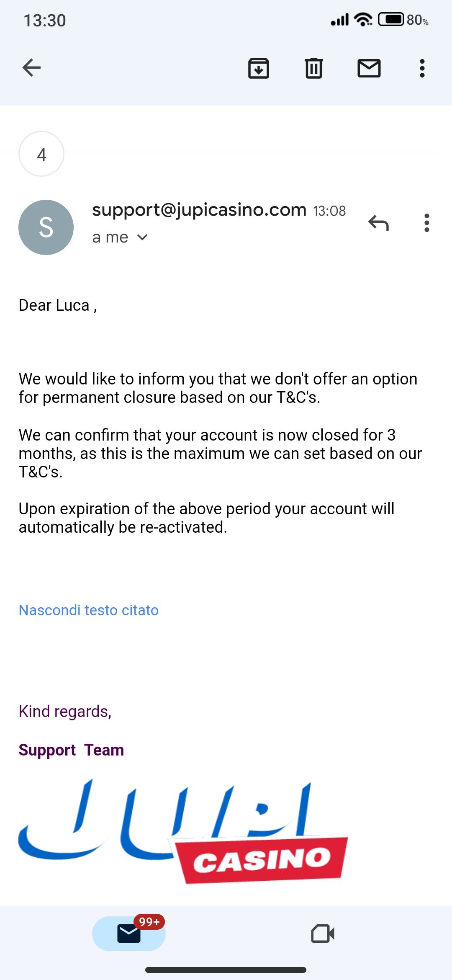
Task: Delete email with trash icon
Action: click(x=313, y=68)
